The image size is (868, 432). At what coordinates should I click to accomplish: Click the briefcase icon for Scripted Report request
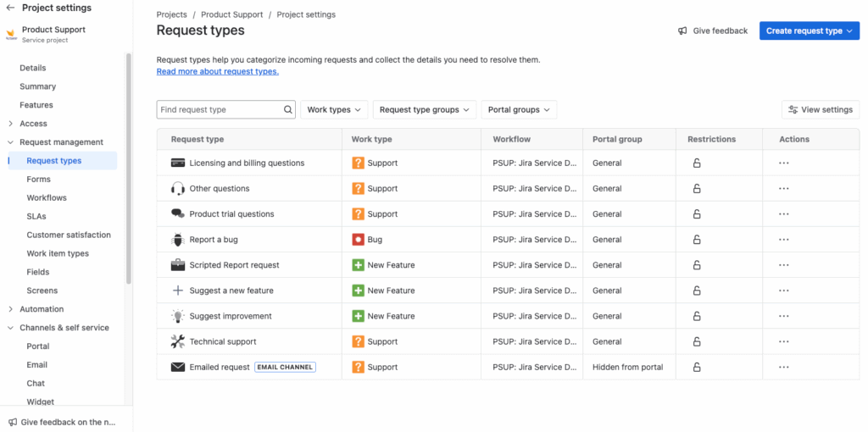(178, 265)
